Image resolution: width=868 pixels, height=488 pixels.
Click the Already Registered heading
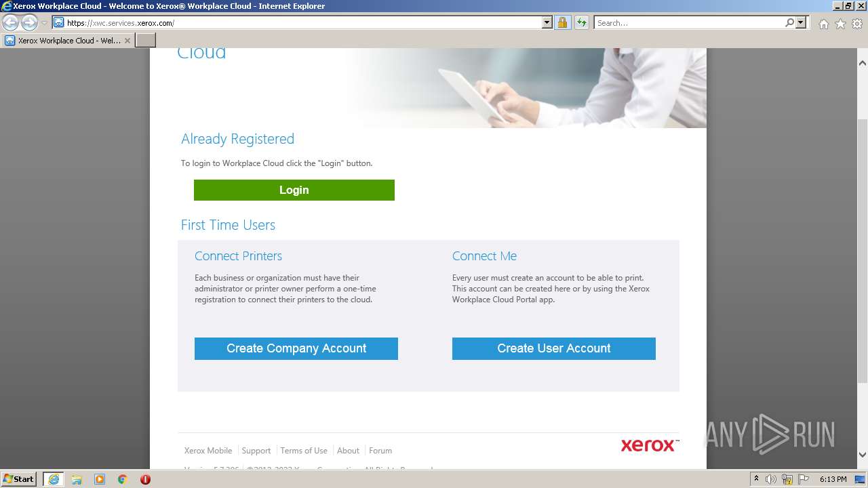click(x=237, y=139)
